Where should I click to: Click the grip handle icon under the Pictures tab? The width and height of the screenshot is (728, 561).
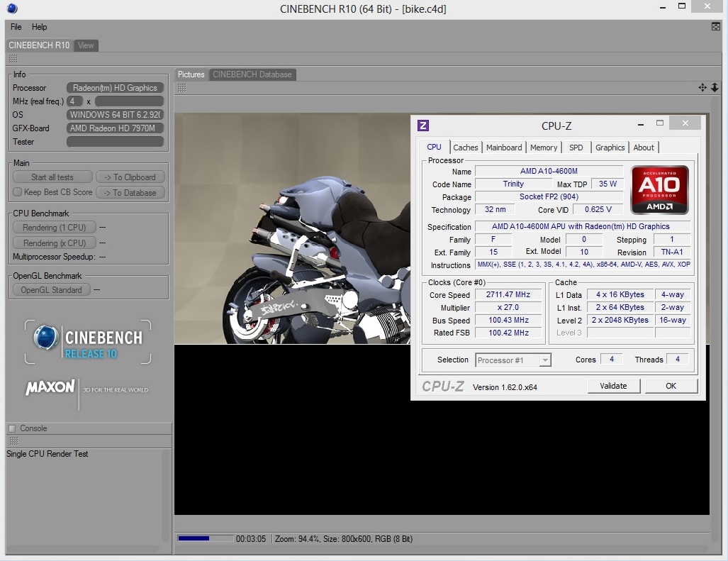(x=182, y=87)
